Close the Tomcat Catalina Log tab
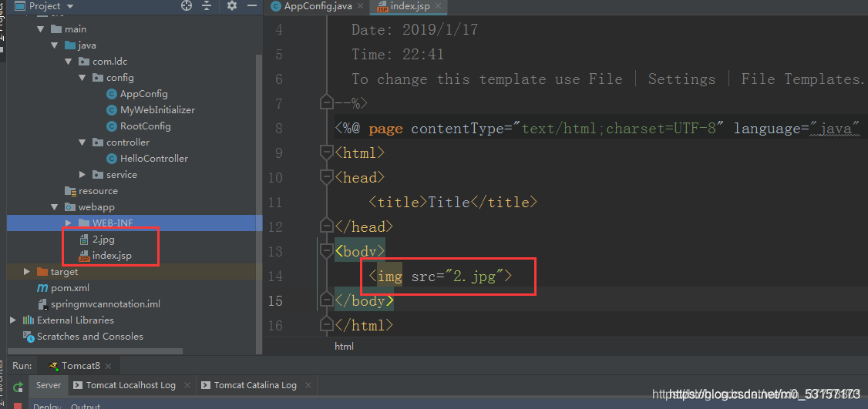Image resolution: width=868 pixels, height=409 pixels. pyautogui.click(x=308, y=385)
